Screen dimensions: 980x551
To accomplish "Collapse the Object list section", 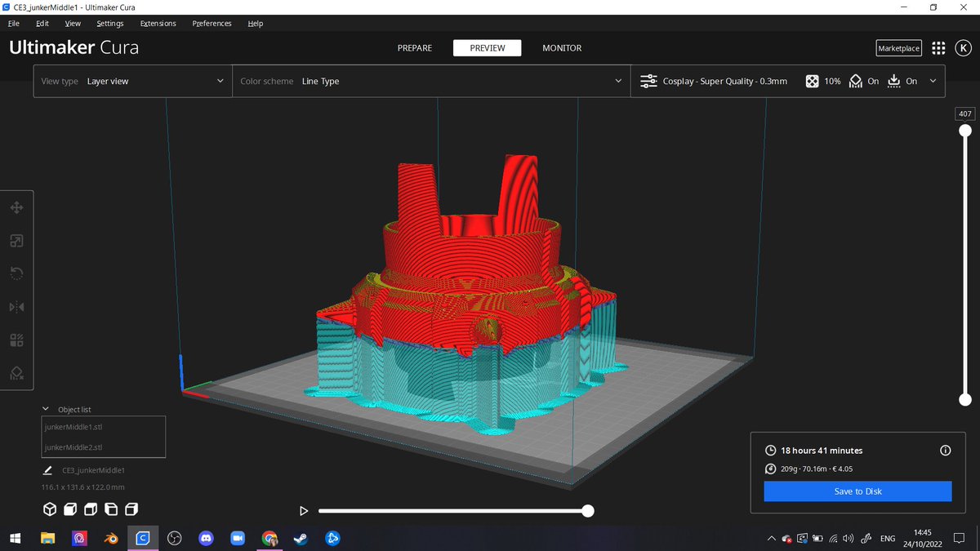I will coord(46,409).
